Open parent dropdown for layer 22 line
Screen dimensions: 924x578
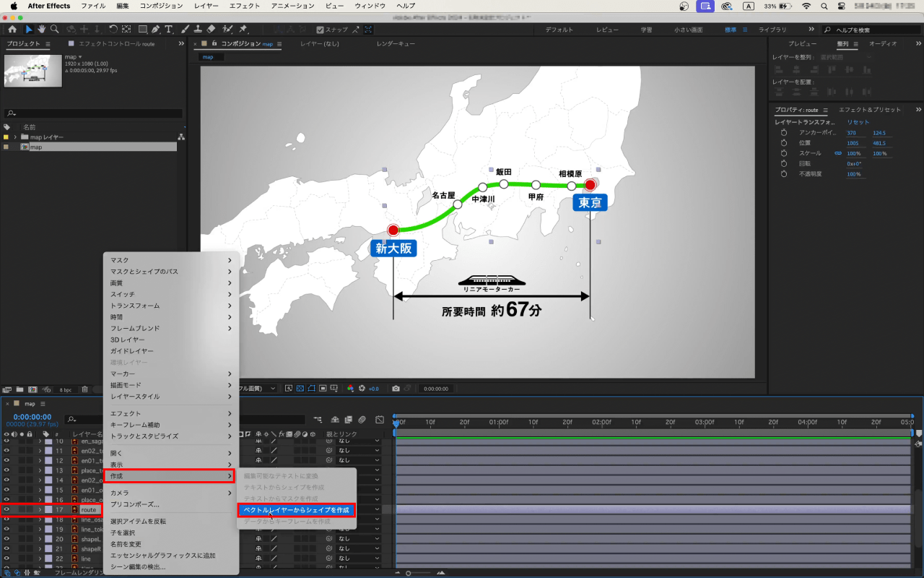[359, 558]
